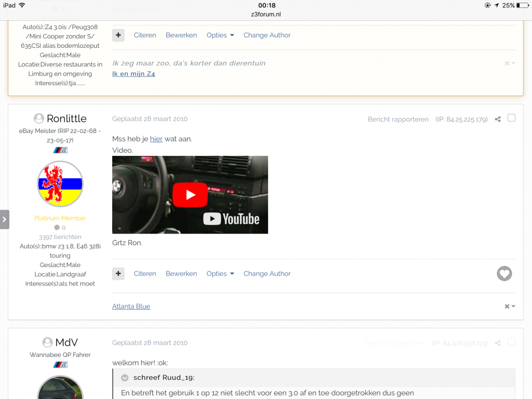Open the 'hier' link in Ronlittle's post
532x399 pixels.
156,139
